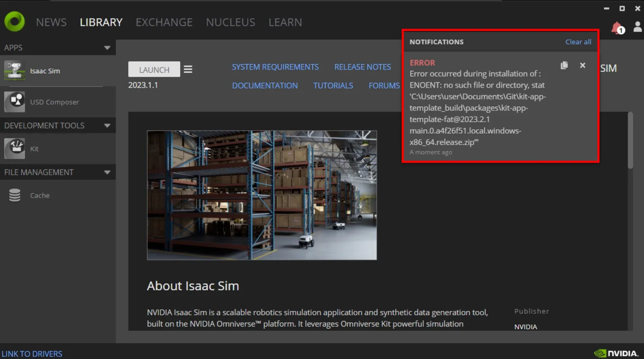Collapse the DEVELOPMENT TOOLS section

tap(107, 126)
